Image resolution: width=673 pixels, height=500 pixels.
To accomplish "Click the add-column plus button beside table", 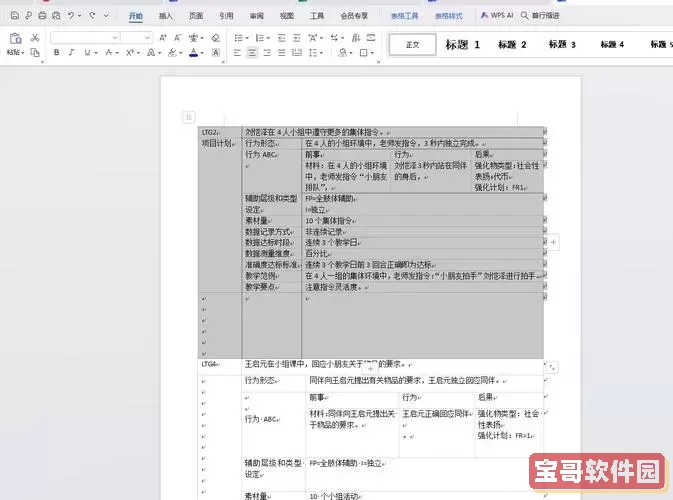I will click(x=553, y=242).
